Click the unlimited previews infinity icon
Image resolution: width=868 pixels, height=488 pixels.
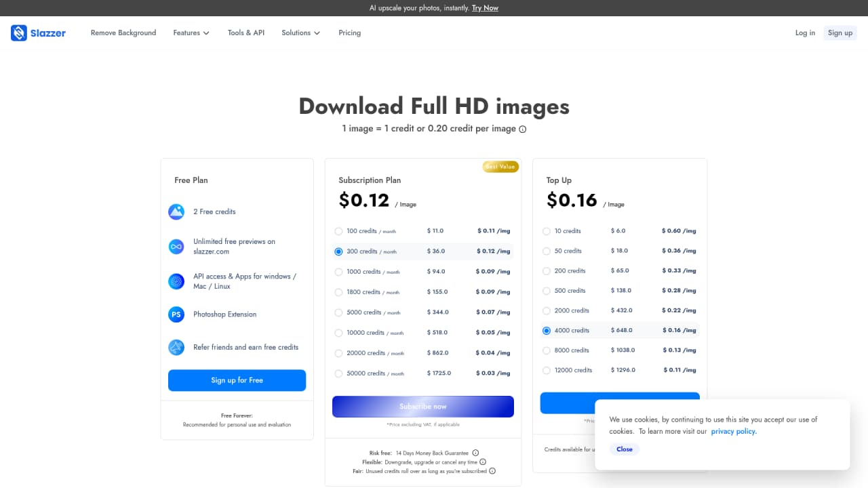pos(176,247)
